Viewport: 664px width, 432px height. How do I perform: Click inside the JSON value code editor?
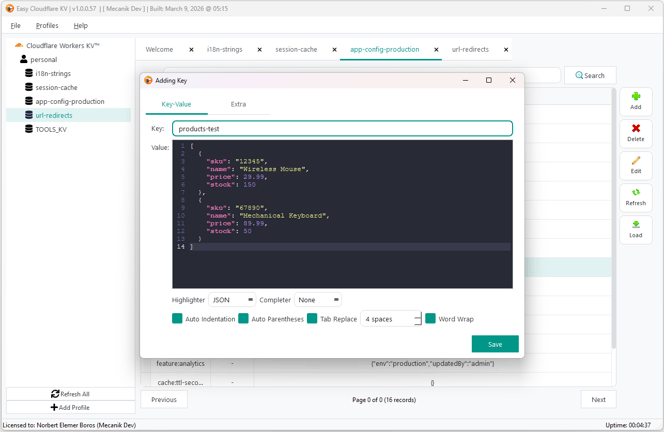point(342,214)
